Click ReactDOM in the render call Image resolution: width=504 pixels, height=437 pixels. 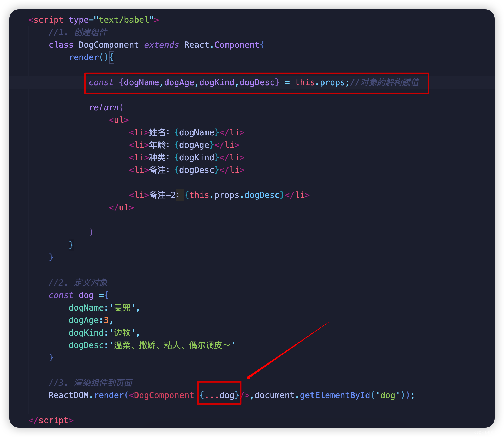(x=69, y=395)
